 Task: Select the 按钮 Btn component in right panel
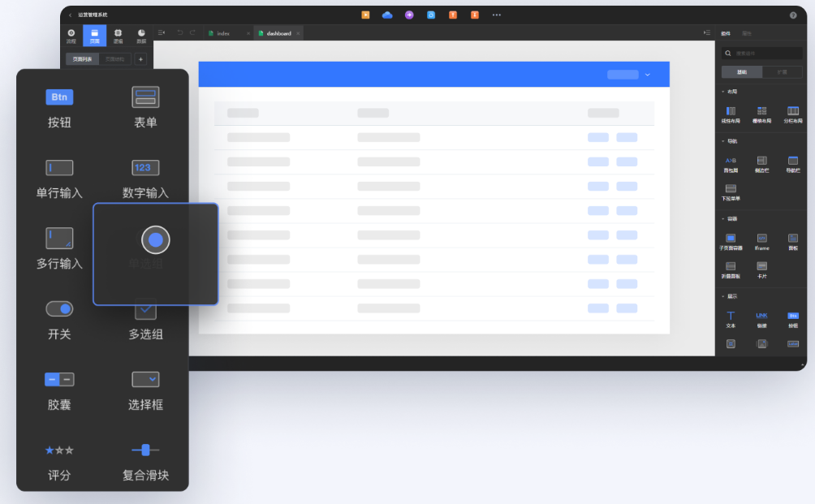coord(793,320)
